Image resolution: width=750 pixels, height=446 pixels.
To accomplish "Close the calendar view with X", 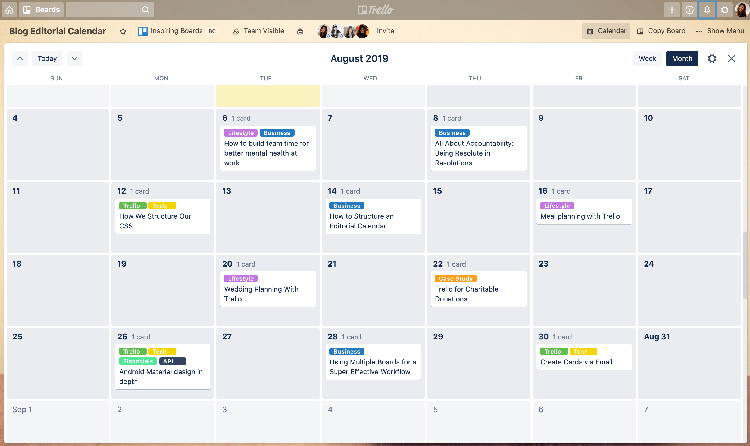I will (x=731, y=59).
